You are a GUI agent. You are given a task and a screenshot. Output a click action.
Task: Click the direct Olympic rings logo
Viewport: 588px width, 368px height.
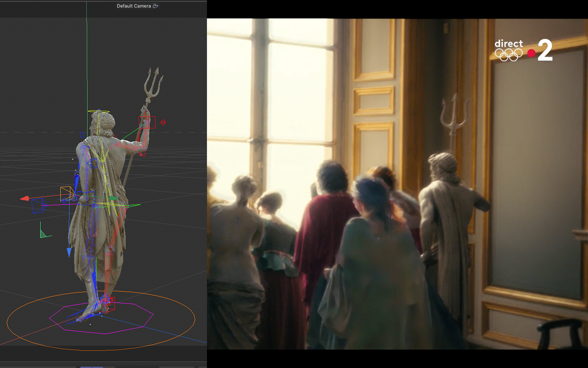point(508,50)
